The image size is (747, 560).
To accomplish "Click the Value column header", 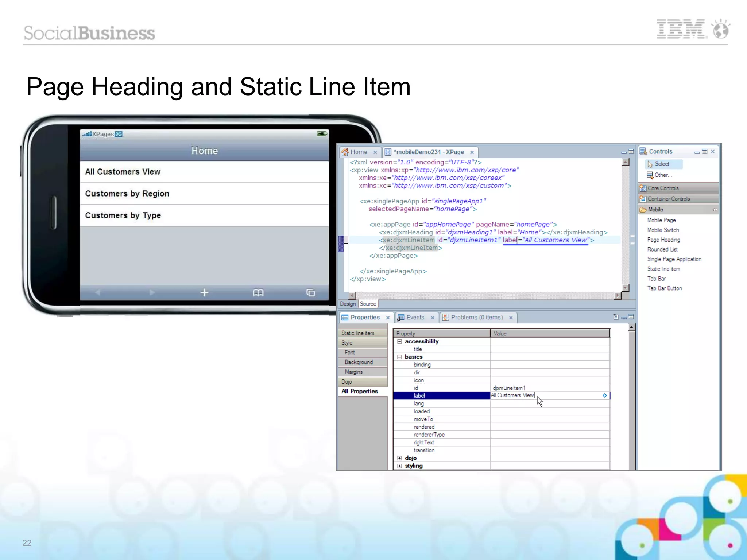I will coord(550,333).
